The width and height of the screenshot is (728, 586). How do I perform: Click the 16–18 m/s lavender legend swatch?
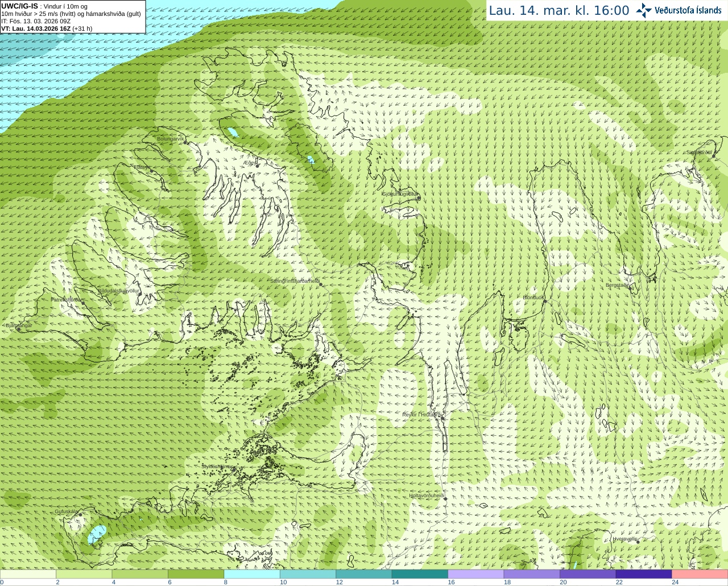tap(476, 574)
